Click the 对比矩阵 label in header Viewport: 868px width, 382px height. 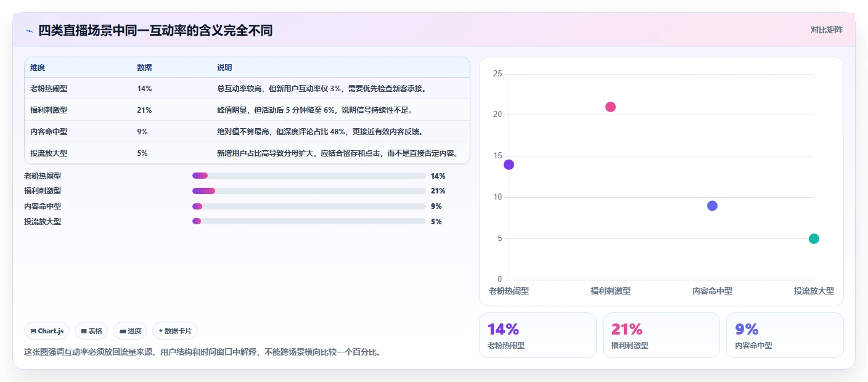click(x=826, y=30)
